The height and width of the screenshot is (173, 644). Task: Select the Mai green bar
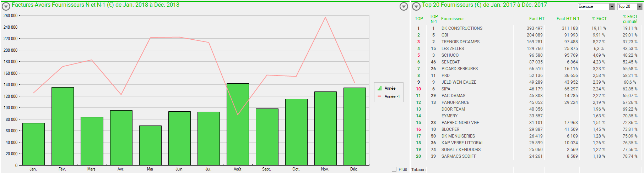point(150,145)
